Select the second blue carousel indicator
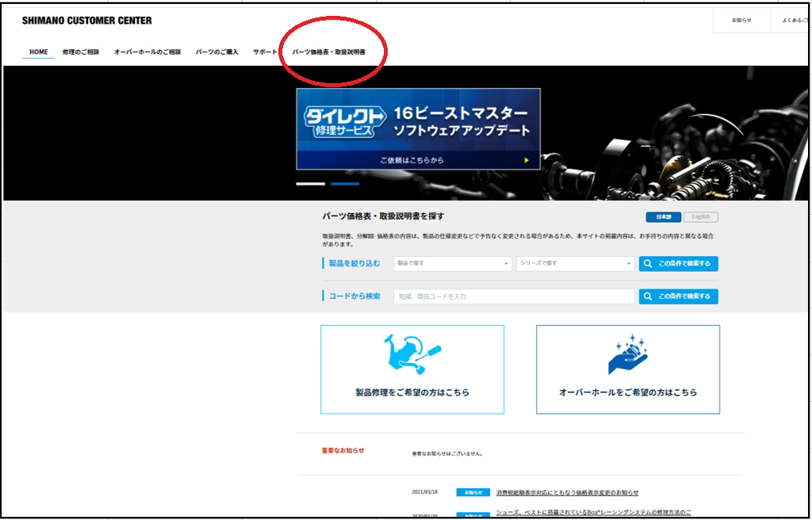This screenshot has width=812, height=520. (x=345, y=184)
